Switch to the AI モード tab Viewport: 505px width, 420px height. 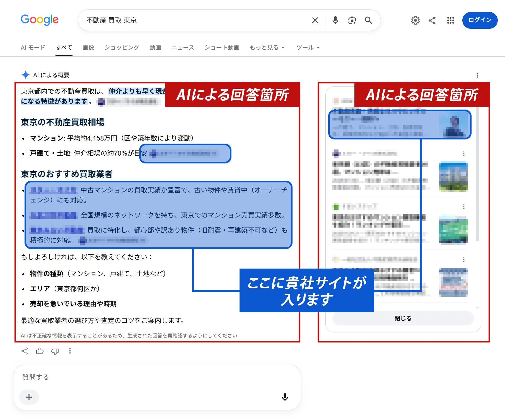(33, 48)
